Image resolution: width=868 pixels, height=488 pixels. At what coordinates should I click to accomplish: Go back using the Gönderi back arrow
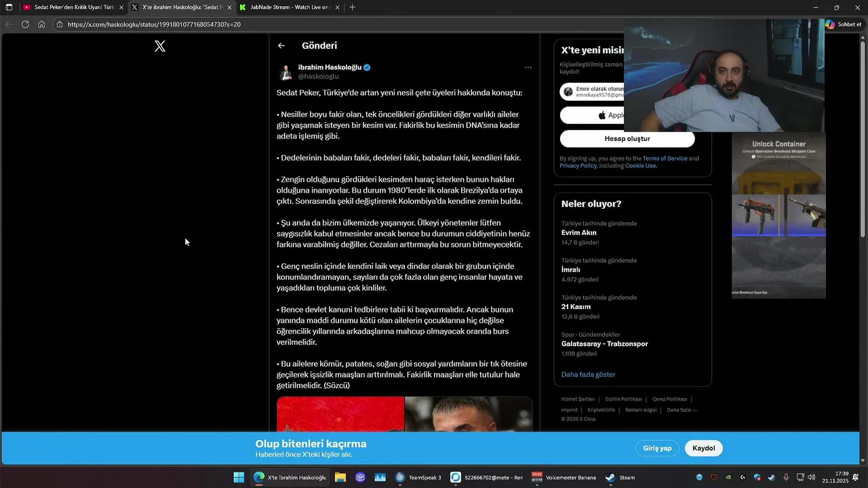pyautogui.click(x=281, y=45)
